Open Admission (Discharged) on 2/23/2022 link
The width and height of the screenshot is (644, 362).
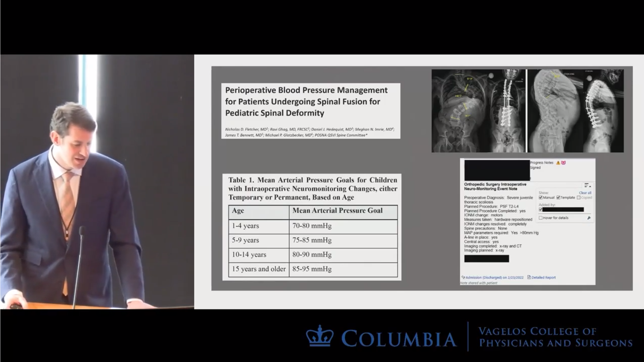(494, 277)
